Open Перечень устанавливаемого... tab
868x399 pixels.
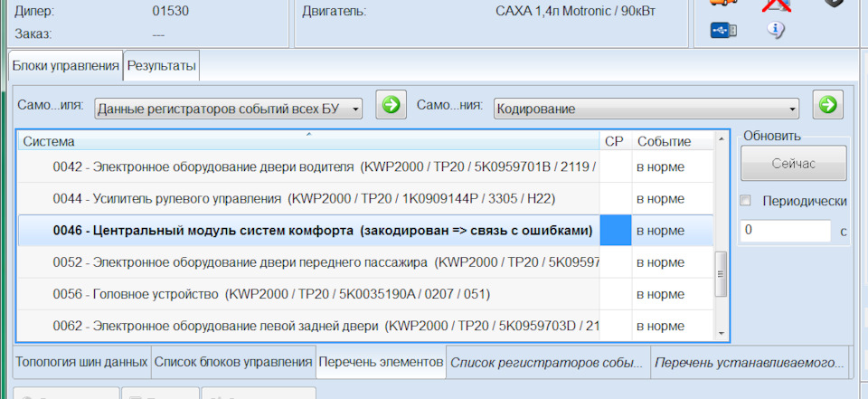tap(749, 363)
